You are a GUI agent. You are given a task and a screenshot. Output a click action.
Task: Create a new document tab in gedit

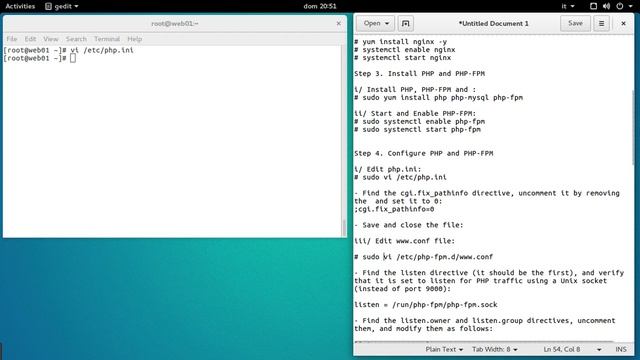(x=405, y=23)
